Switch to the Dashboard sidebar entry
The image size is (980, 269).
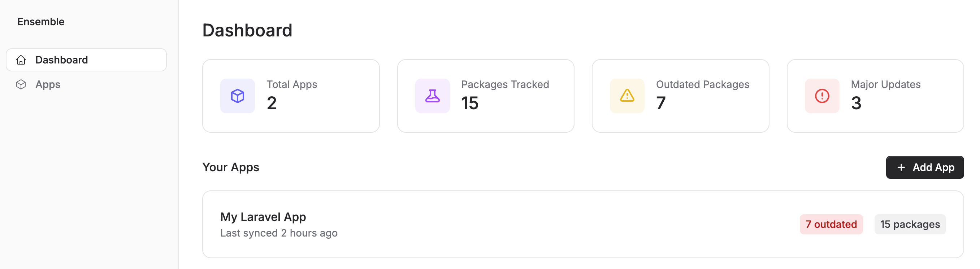click(x=61, y=59)
